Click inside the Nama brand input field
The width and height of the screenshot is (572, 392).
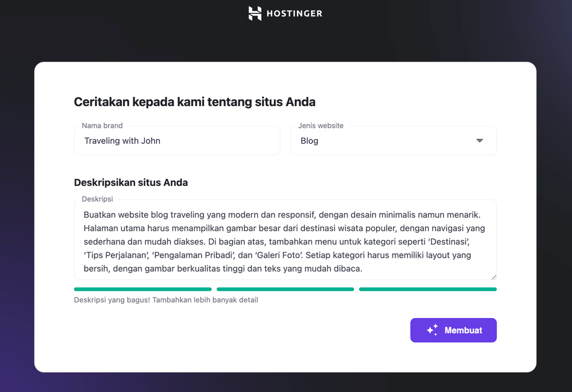[177, 140]
